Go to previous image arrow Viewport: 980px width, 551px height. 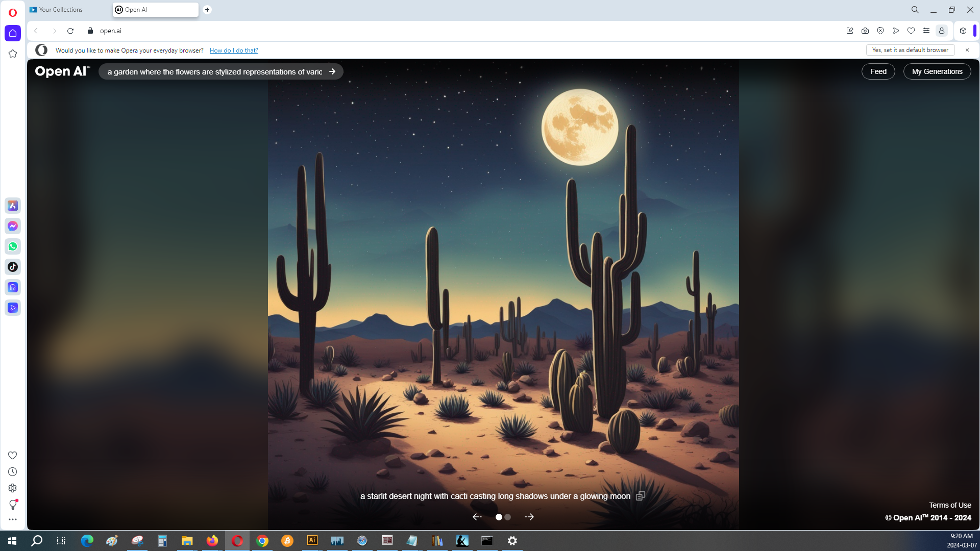click(x=477, y=517)
